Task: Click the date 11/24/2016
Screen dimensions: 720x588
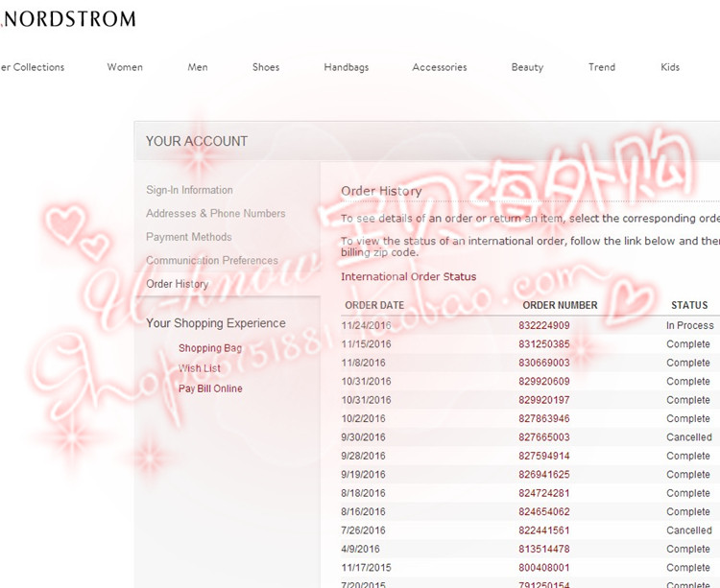Action: pyautogui.click(x=366, y=325)
